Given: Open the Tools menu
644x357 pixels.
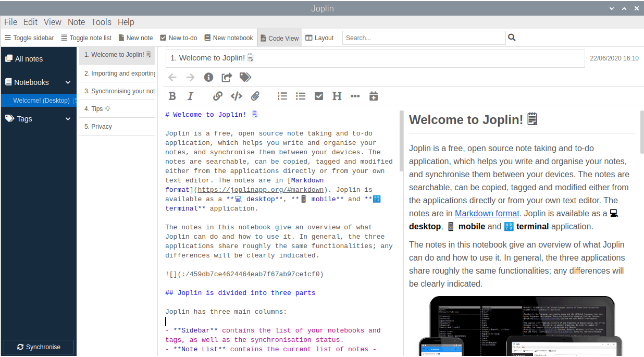Looking at the screenshot, I should pyautogui.click(x=101, y=22).
